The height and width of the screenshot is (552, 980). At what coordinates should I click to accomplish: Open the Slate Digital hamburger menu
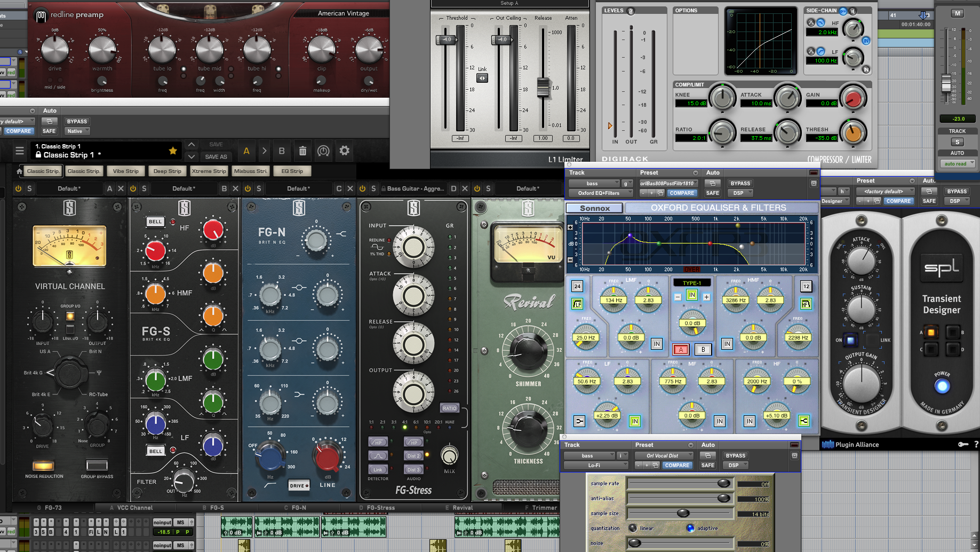coord(20,151)
